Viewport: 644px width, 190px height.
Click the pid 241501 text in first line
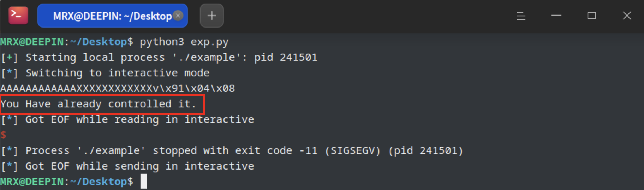pos(286,57)
